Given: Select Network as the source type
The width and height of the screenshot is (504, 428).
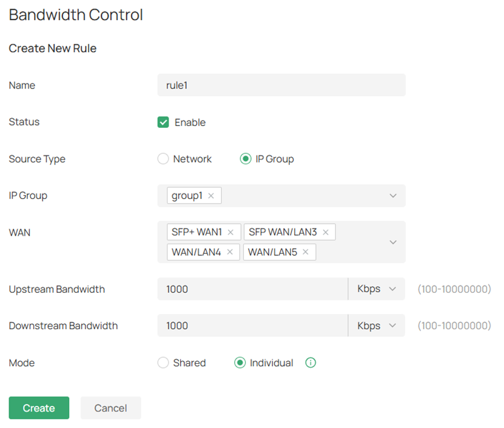Looking at the screenshot, I should [163, 158].
